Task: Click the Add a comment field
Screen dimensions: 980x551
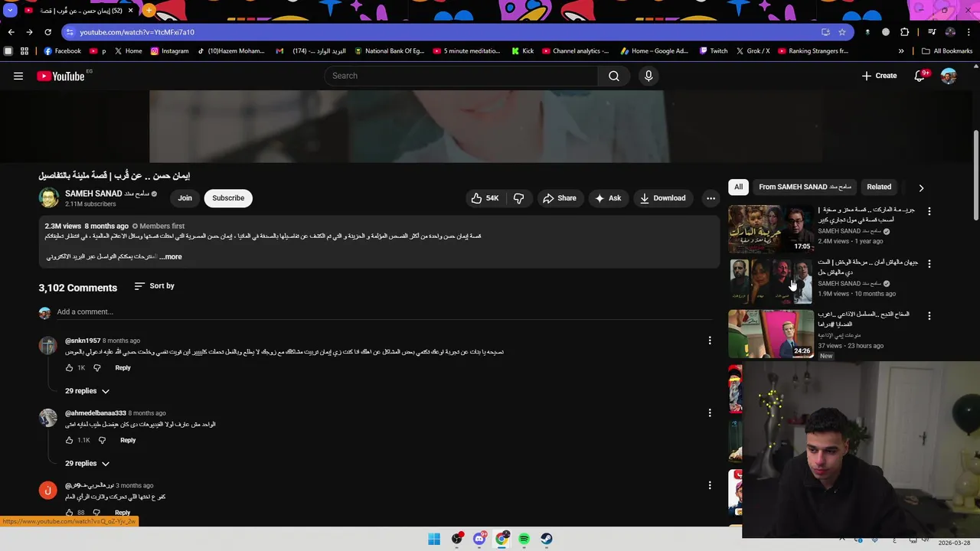Action: (383, 312)
